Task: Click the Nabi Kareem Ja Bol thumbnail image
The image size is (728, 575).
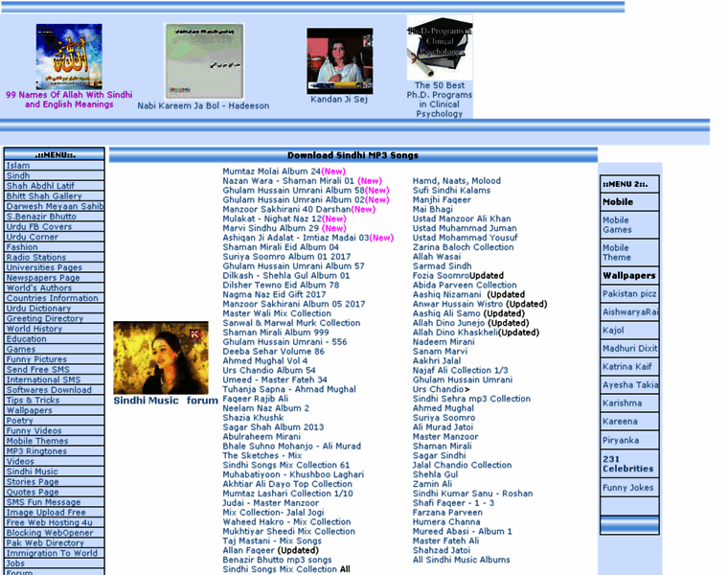Action: pos(204,61)
